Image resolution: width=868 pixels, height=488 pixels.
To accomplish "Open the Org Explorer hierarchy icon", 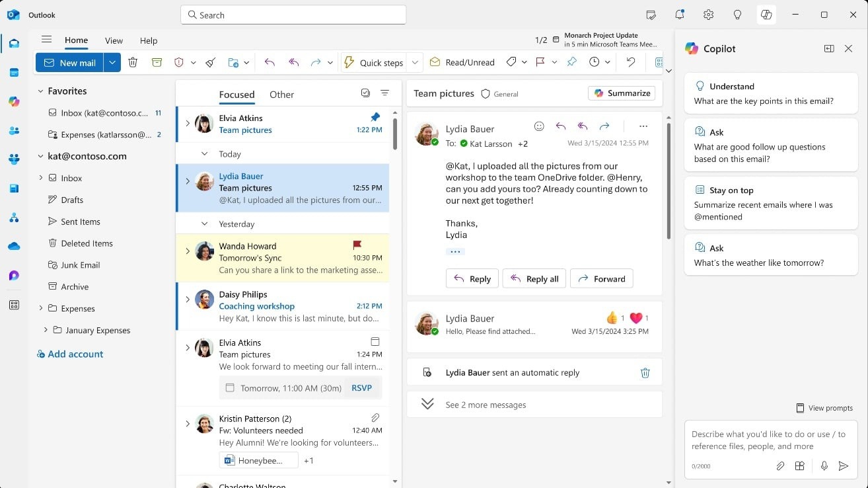I will pos(14,218).
